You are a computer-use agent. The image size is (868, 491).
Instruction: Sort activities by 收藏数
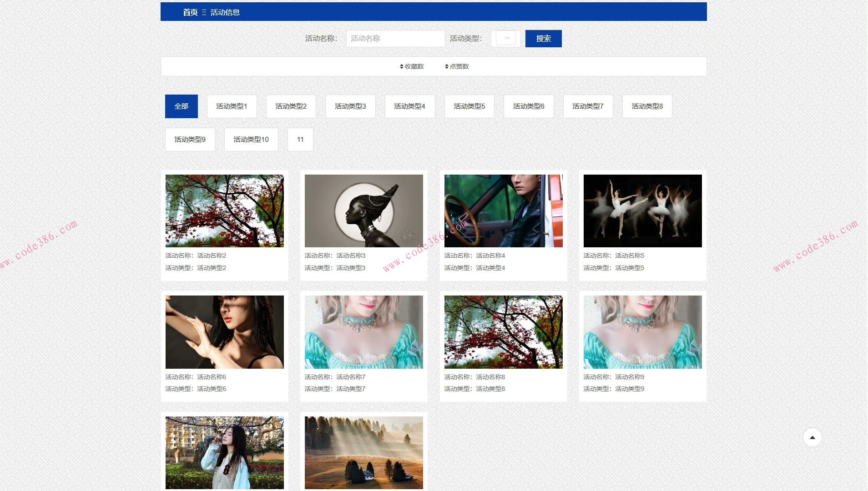(412, 66)
